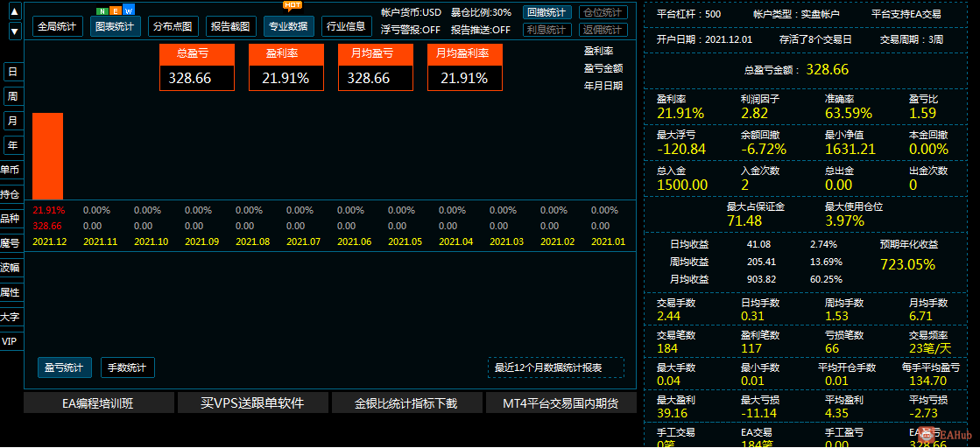Click red 21.91% value under chart
980x448 pixels.
point(49,210)
